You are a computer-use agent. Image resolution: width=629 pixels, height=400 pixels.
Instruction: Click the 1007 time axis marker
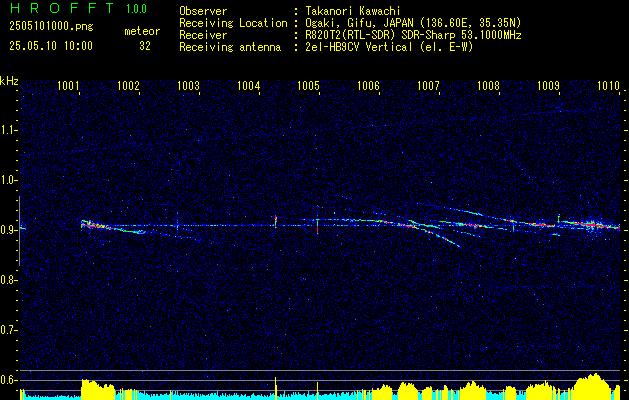(428, 85)
